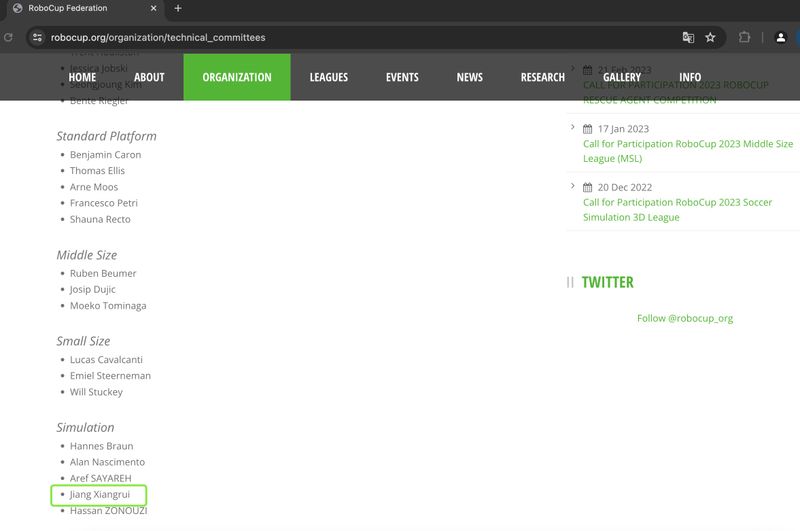
Task: Select the ORGANIZATION navigation item
Action: click(x=237, y=77)
